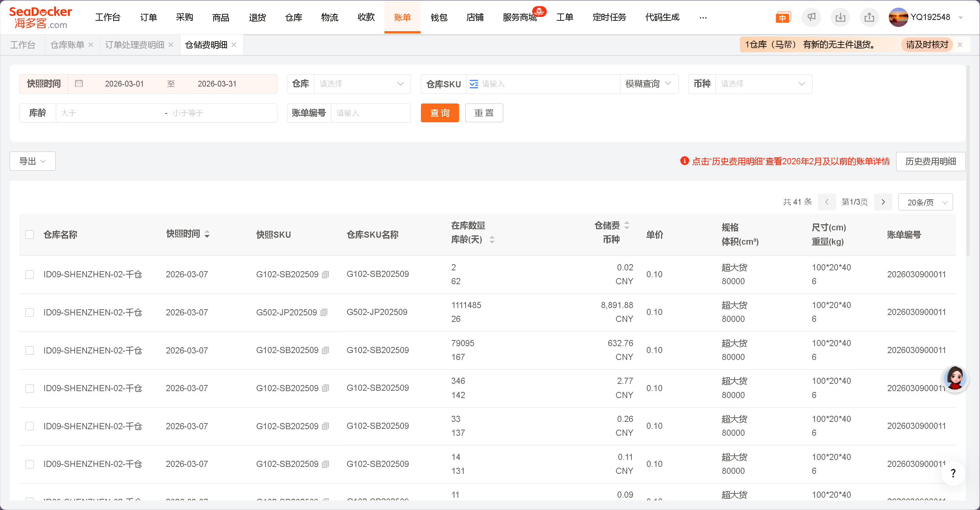Tick the G502-JP202509 row checkbox
Screen dimensions: 980x510
pos(30,312)
